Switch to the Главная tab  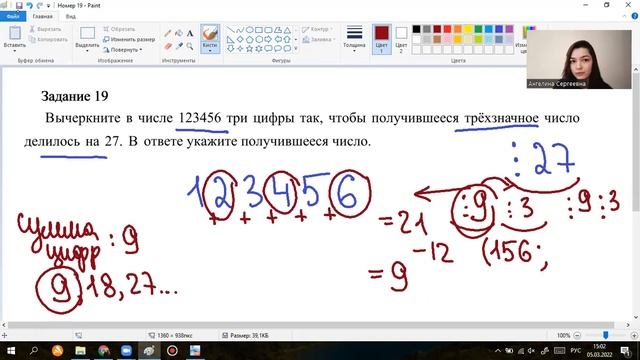[42, 16]
